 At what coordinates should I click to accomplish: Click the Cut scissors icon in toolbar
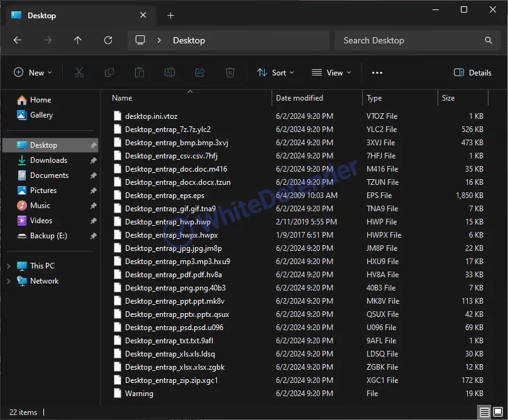tap(79, 73)
